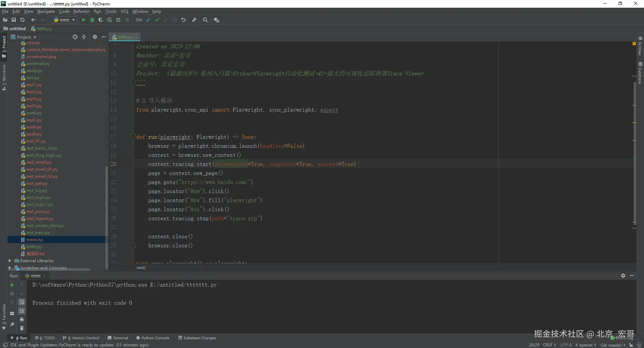The height and width of the screenshot is (348, 644).
Task: Locate current file with the crosshair icon
Action: tap(75, 37)
